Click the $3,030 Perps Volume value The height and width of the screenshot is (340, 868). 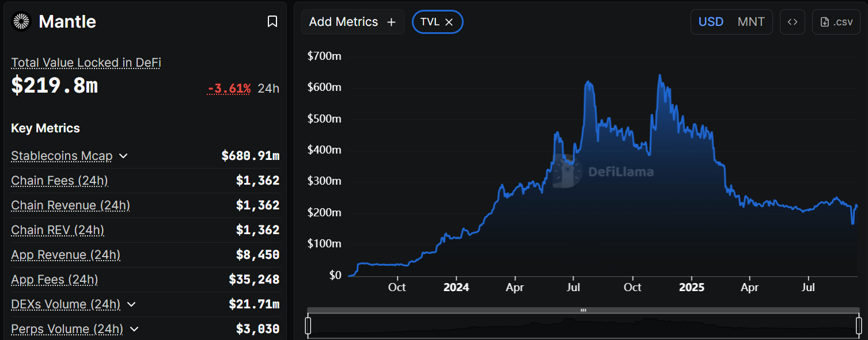[x=258, y=329]
